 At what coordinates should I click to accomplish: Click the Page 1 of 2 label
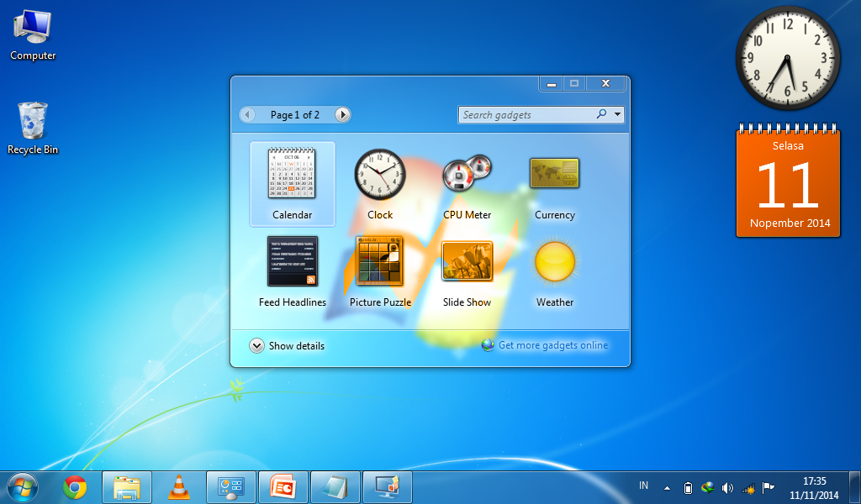295,114
